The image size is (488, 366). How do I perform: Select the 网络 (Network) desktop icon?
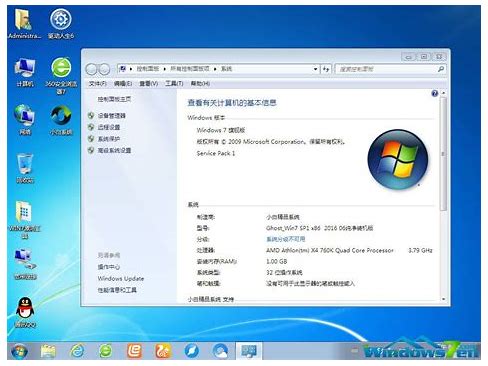pyautogui.click(x=25, y=120)
